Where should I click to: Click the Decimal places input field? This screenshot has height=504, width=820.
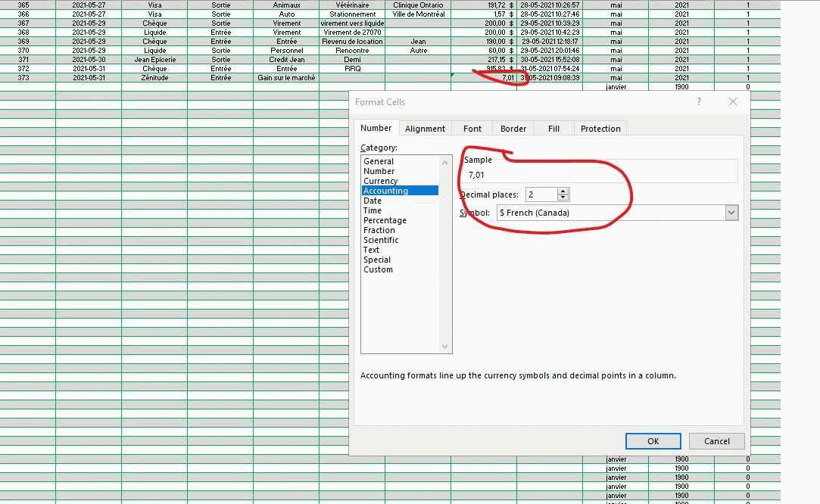coord(541,194)
